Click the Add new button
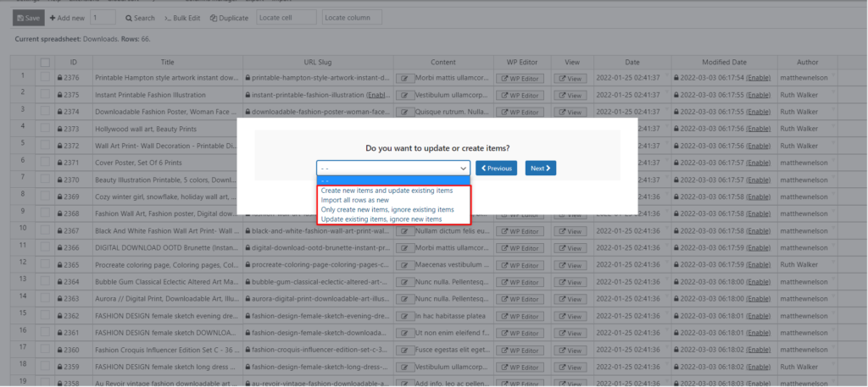 click(67, 18)
